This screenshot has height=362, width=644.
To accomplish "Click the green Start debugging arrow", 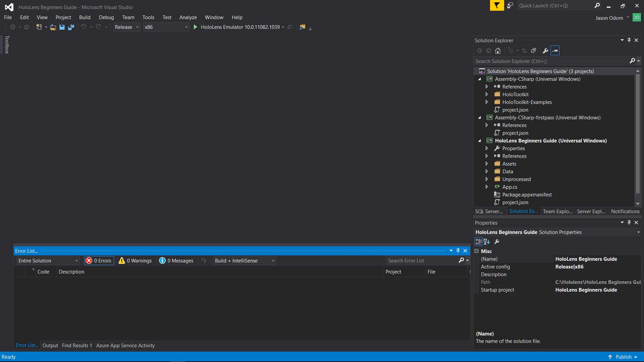I will 195,27.
